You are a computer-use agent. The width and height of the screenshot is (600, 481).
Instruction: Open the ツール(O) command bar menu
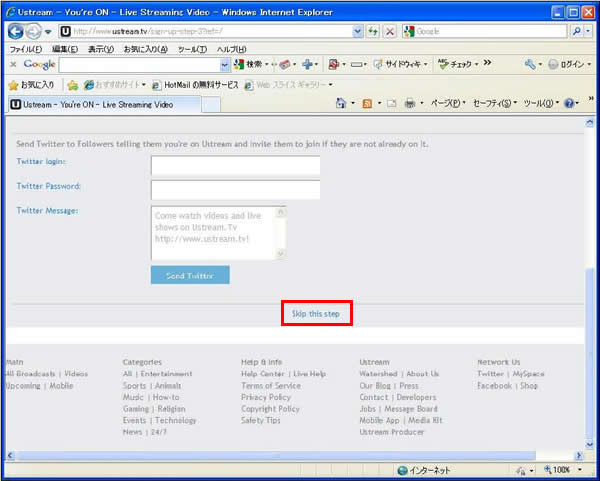click(x=541, y=103)
